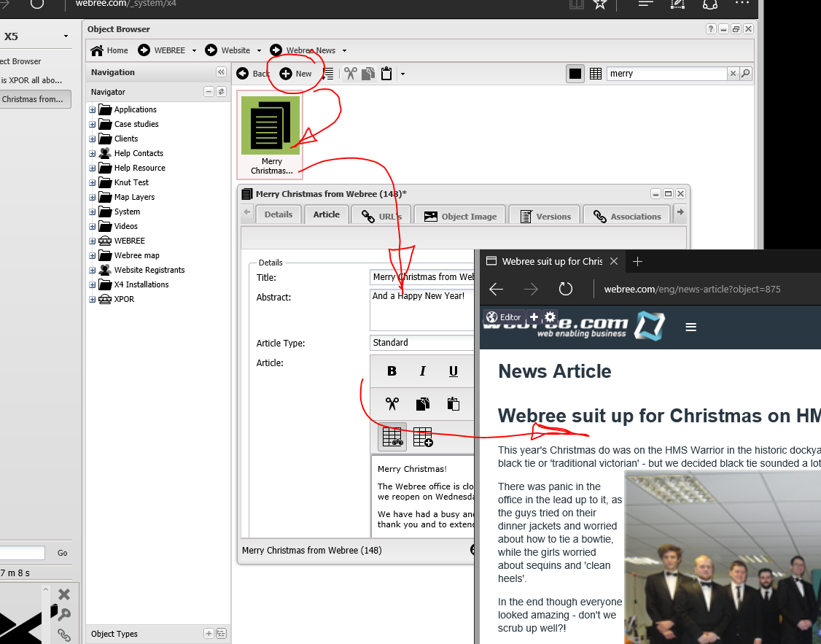
Task: Select X4 Installations folder
Action: click(141, 285)
